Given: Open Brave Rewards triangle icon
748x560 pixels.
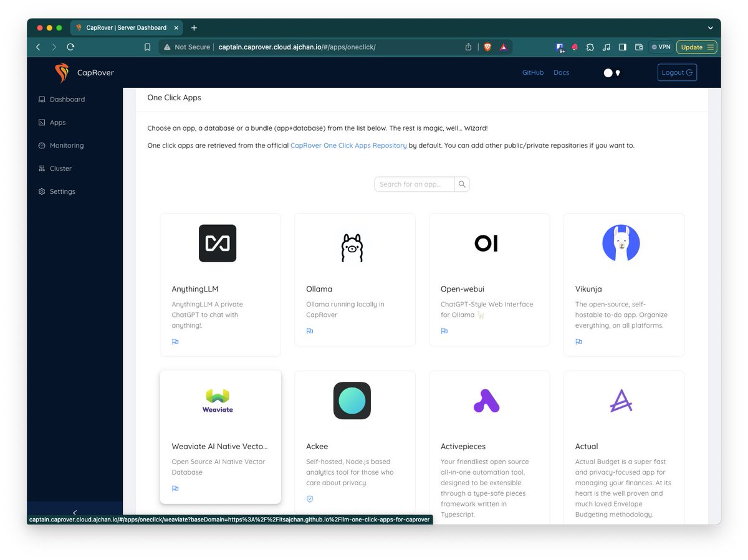Looking at the screenshot, I should tap(503, 47).
